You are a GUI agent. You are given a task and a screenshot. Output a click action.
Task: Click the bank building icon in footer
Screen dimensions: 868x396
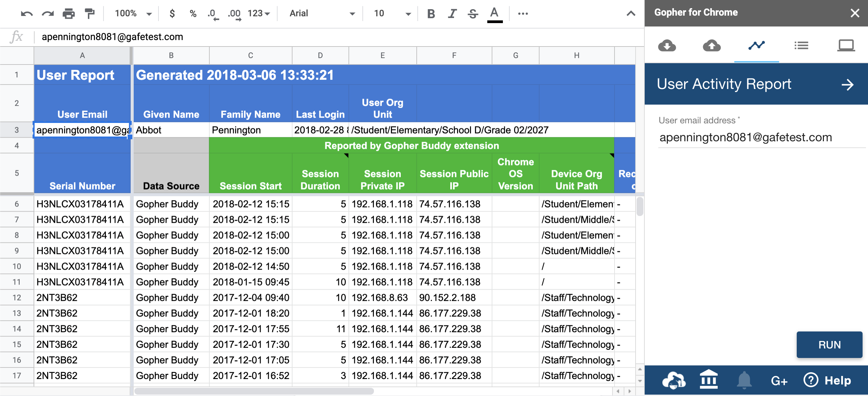click(709, 380)
